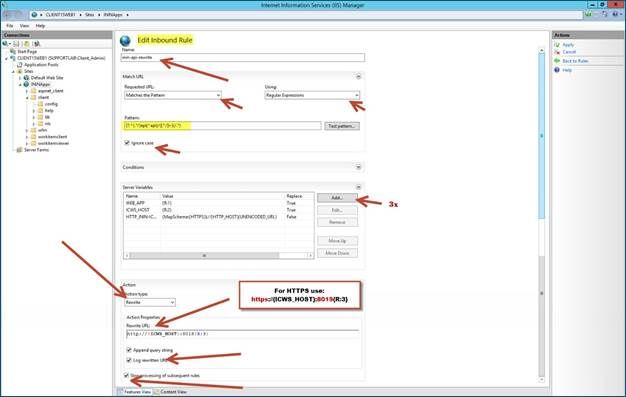
Task: Click the Add button for server variables
Action: [x=337, y=198]
